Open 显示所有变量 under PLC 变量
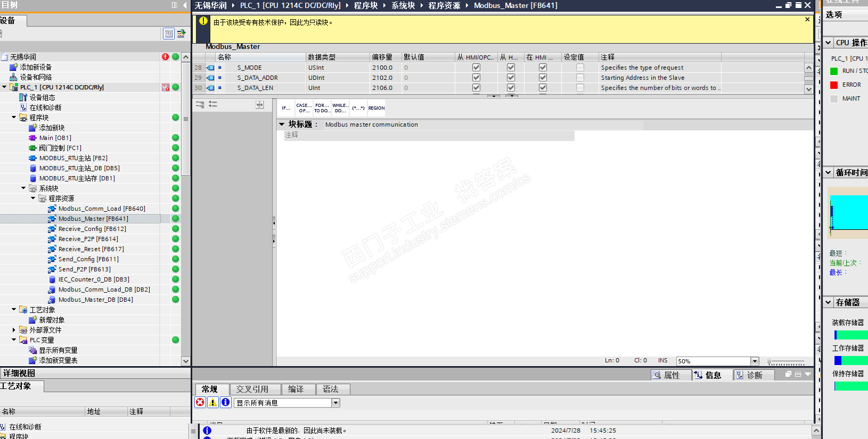This screenshot has height=439, width=868. coord(58,350)
